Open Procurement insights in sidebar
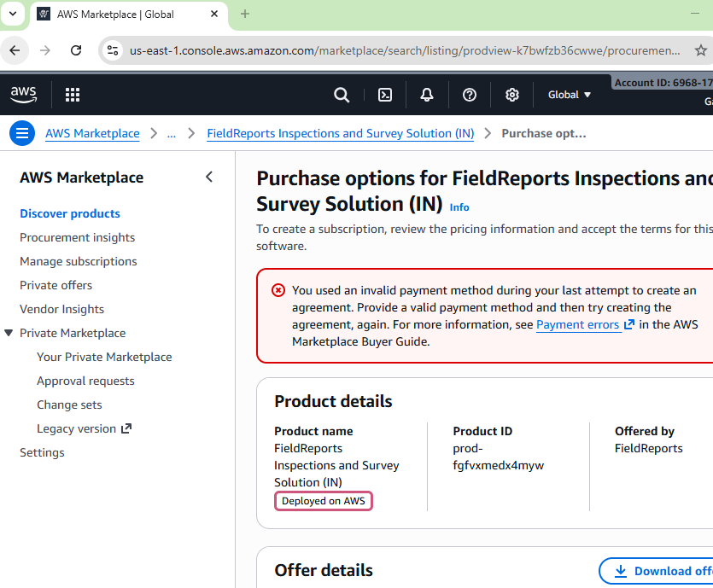Viewport: 713px width, 588px height. click(78, 237)
